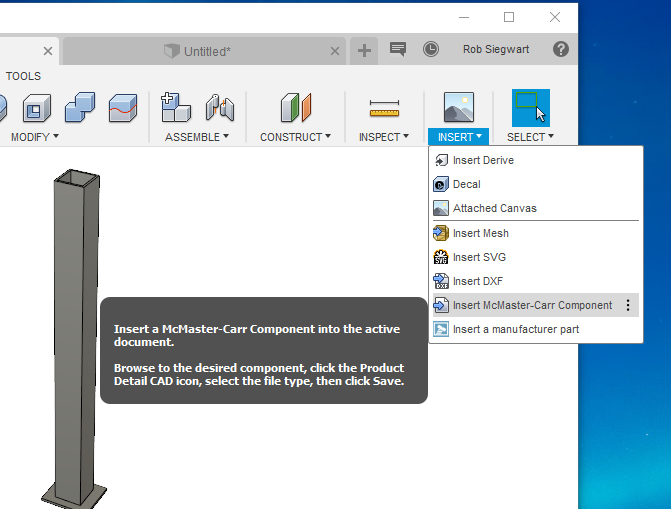Minimize the Fusion 360 window
Image resolution: width=671 pixels, height=509 pixels.
pos(464,17)
